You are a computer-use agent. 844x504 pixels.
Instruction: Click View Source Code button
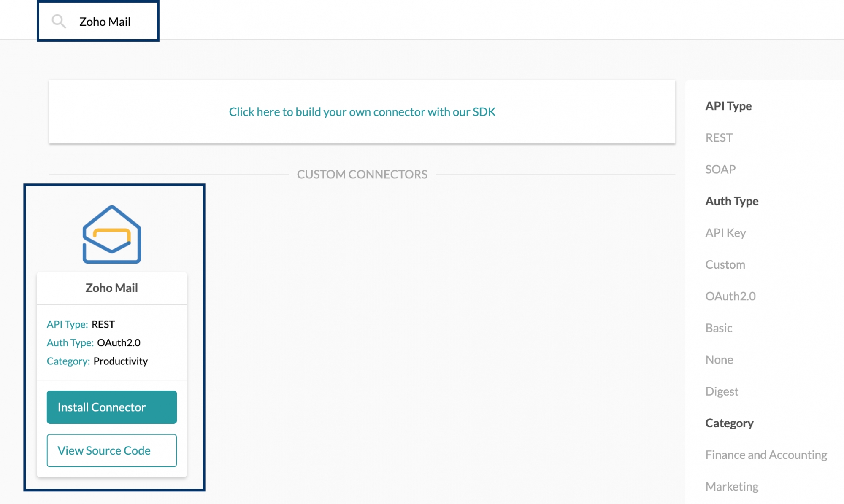[112, 450]
